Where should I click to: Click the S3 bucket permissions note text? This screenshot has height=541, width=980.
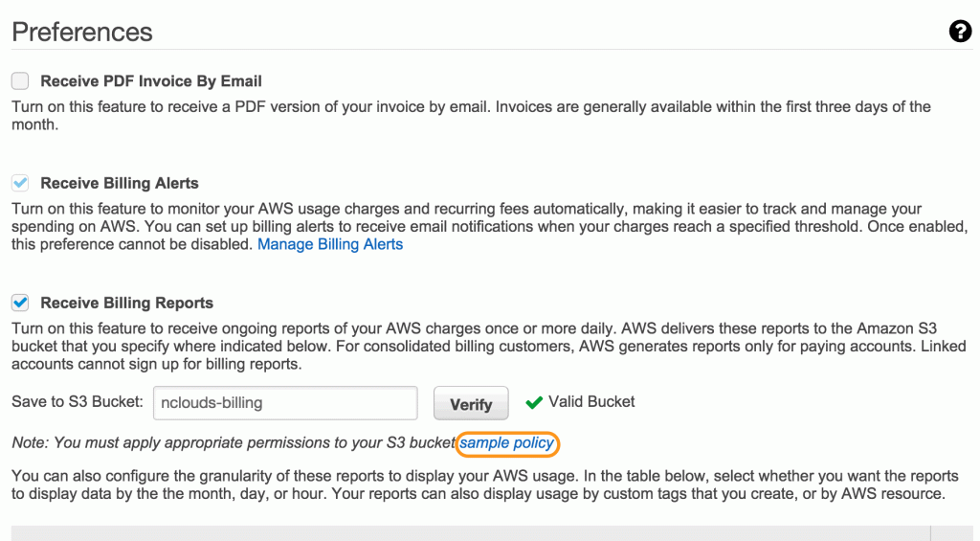pyautogui.click(x=234, y=442)
